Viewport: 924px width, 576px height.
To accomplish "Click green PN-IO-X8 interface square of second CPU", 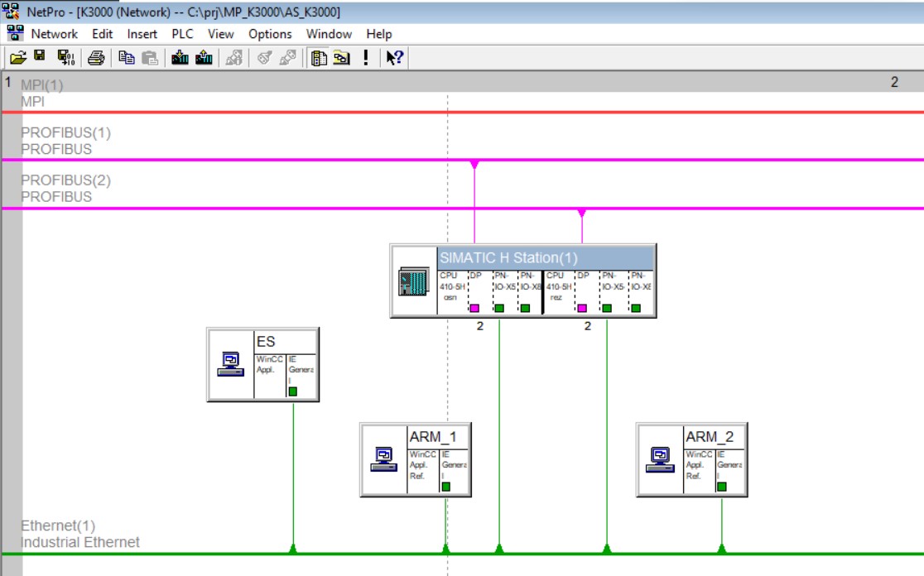I will [636, 308].
